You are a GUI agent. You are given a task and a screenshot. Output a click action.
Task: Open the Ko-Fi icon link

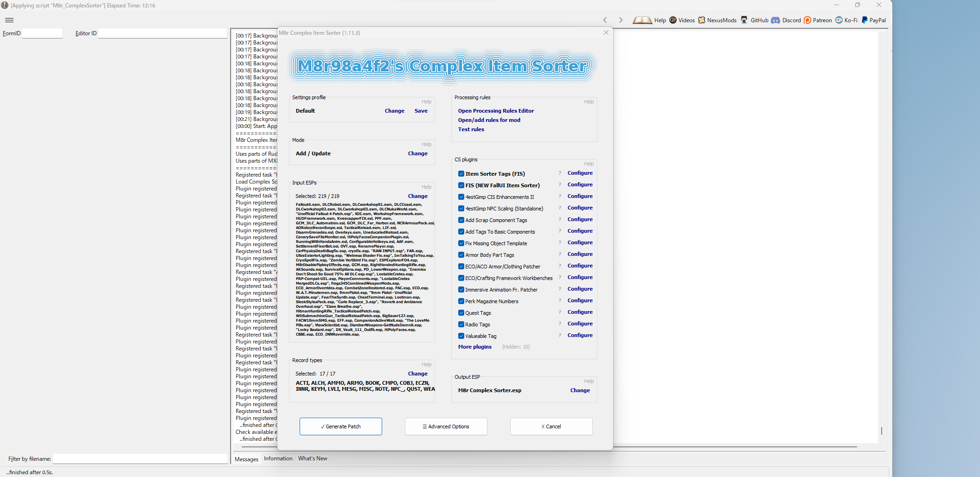pyautogui.click(x=839, y=20)
